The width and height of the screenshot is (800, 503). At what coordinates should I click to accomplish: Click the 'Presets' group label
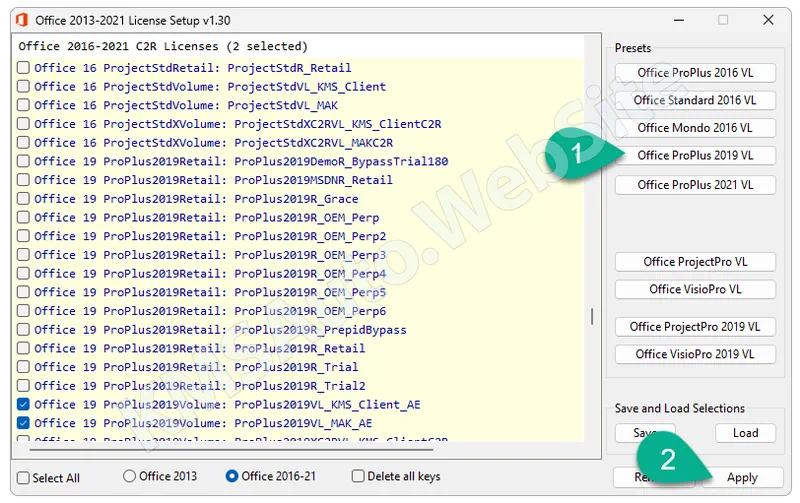click(x=633, y=48)
